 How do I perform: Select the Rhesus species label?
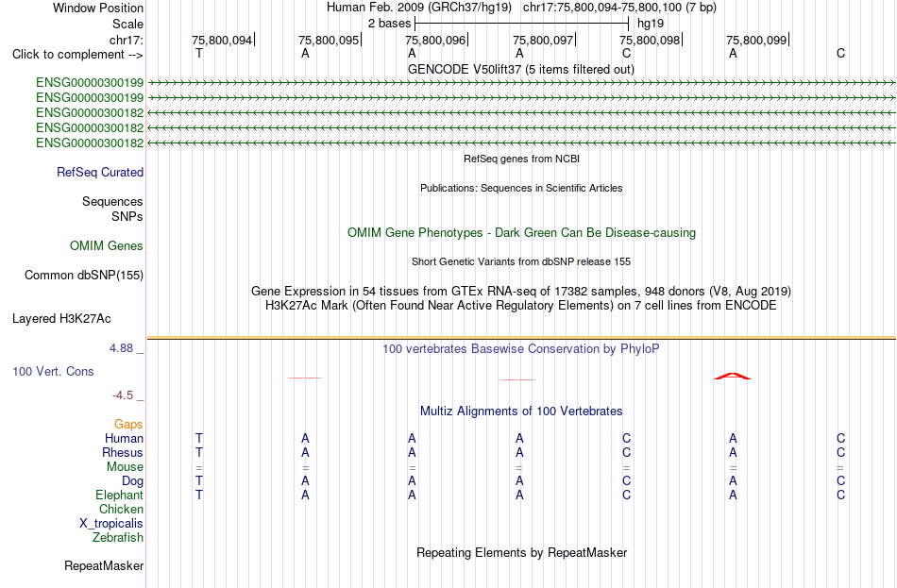tap(123, 452)
